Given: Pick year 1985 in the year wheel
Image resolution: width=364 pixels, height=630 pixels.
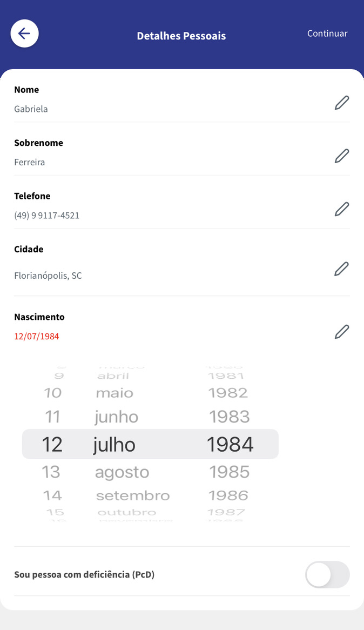Looking at the screenshot, I should point(230,472).
